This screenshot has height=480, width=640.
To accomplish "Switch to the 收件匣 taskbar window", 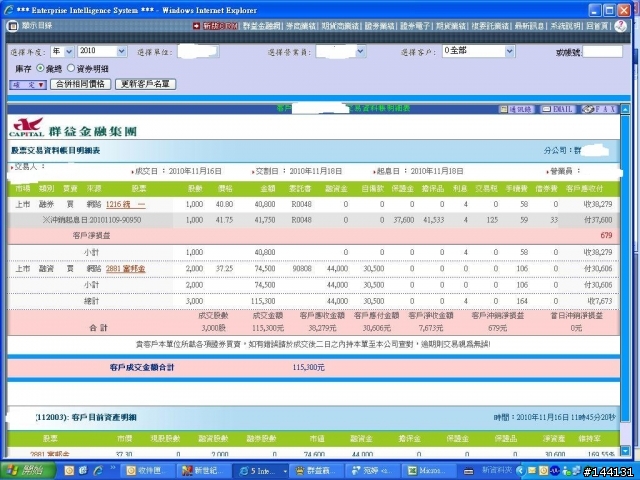I will point(149,471).
